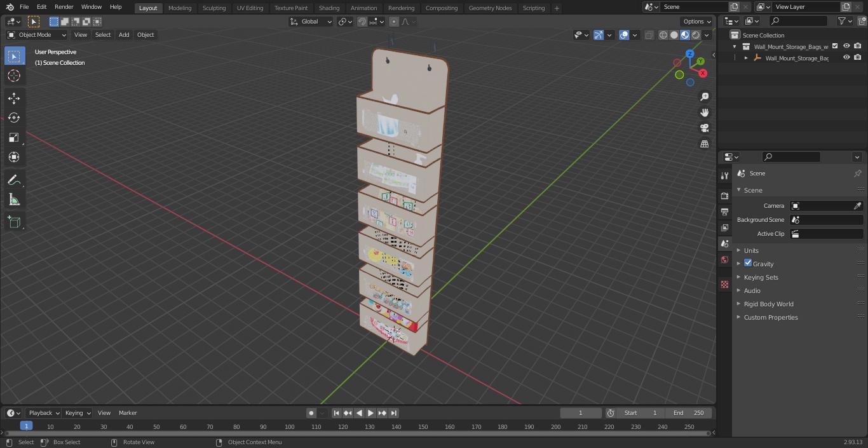The width and height of the screenshot is (868, 448).
Task: Hide Wall_Mount_Storage_Bag object via eye icon
Action: [x=846, y=58]
